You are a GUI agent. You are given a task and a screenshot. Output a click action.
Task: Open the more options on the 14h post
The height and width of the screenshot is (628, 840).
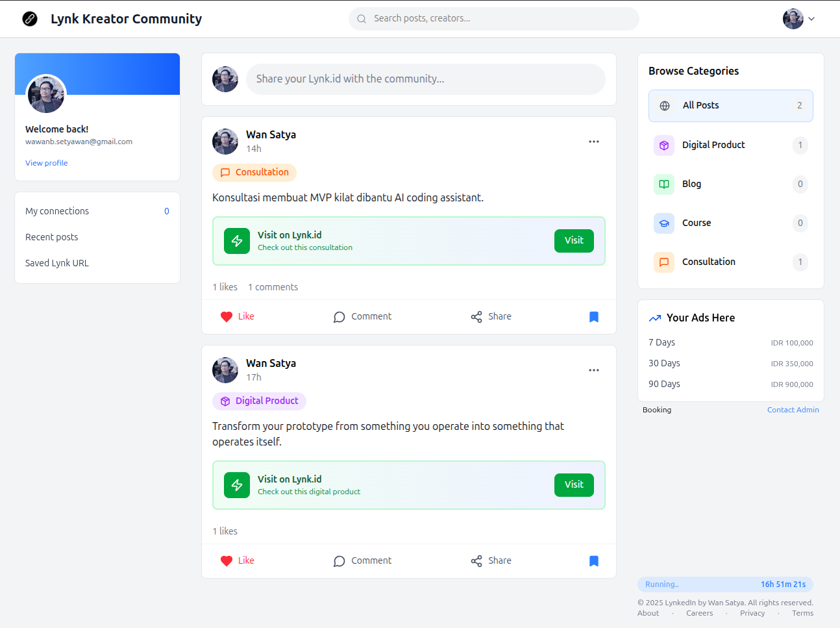tap(594, 142)
